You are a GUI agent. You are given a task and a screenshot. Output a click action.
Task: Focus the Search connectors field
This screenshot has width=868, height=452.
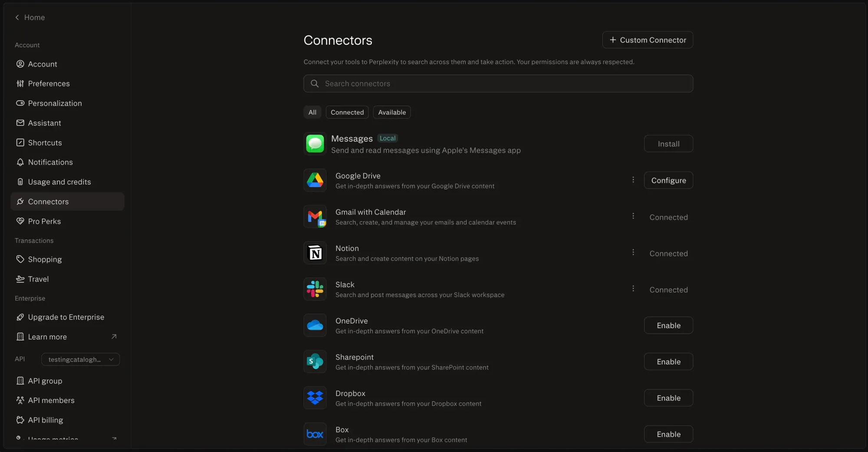[x=498, y=84]
